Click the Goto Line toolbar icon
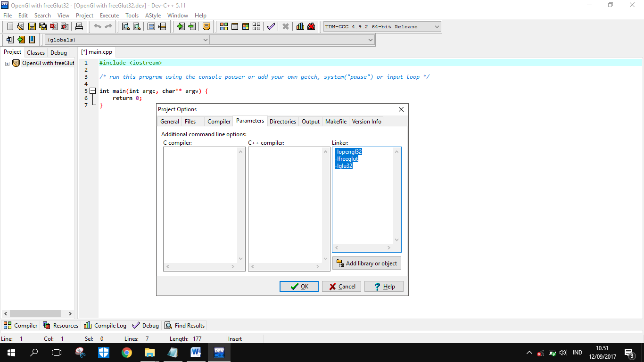The width and height of the screenshot is (644, 362). point(162,26)
